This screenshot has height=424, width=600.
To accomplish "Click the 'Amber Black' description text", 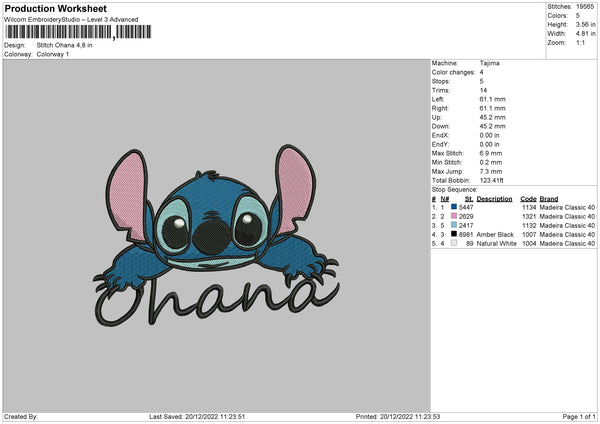I will [x=495, y=235].
